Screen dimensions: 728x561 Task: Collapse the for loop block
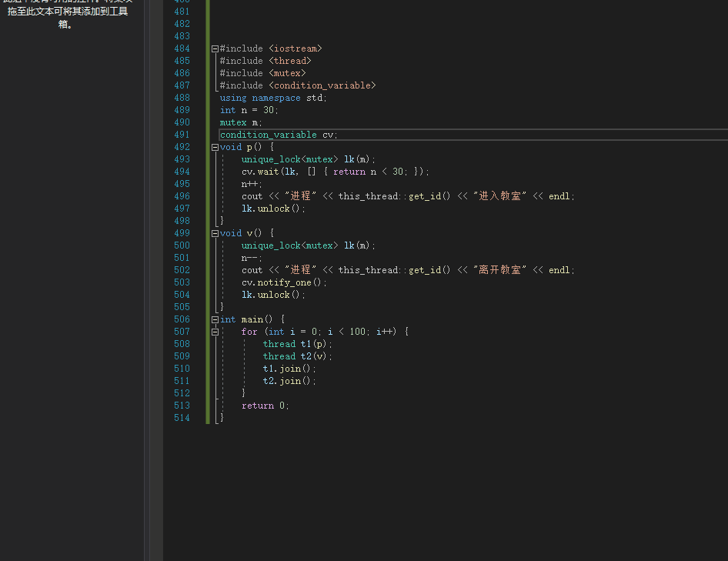click(215, 332)
